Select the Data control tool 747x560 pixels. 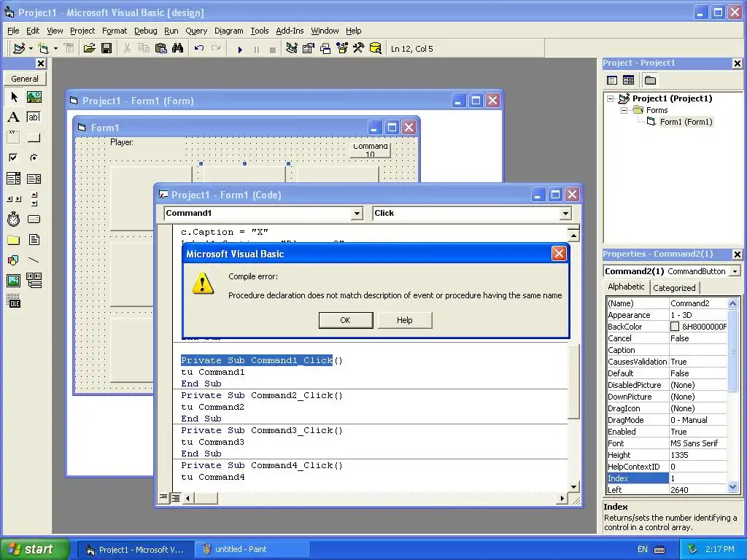pos(34,281)
